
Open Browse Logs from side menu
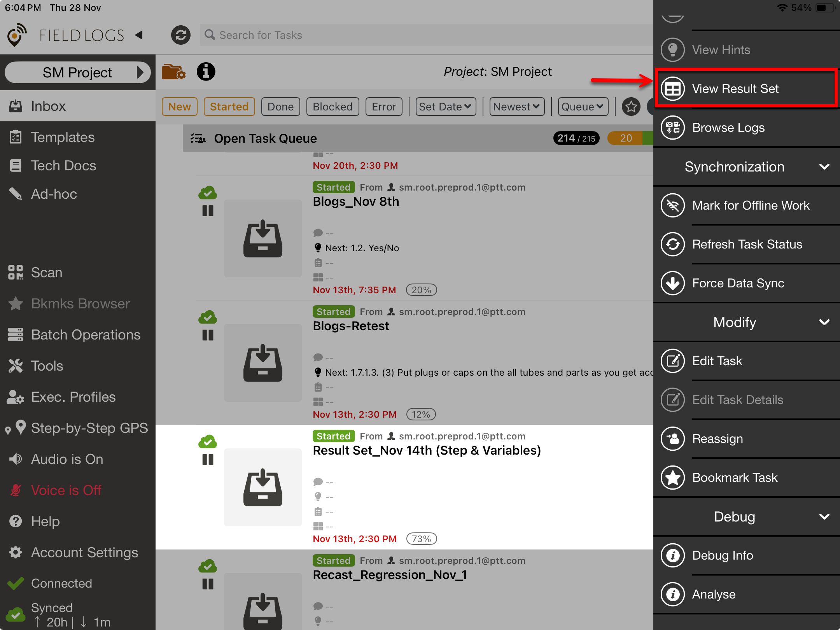tap(728, 128)
